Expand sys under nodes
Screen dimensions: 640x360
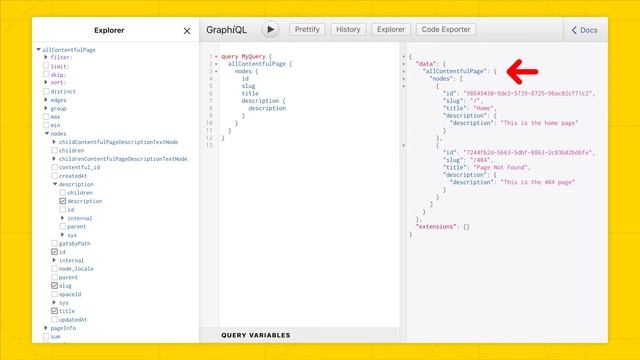click(54, 302)
